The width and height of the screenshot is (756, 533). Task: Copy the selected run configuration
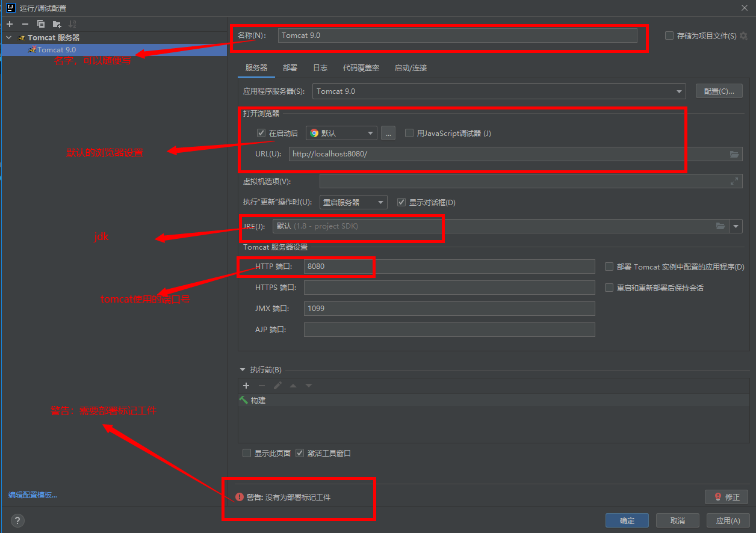41,24
